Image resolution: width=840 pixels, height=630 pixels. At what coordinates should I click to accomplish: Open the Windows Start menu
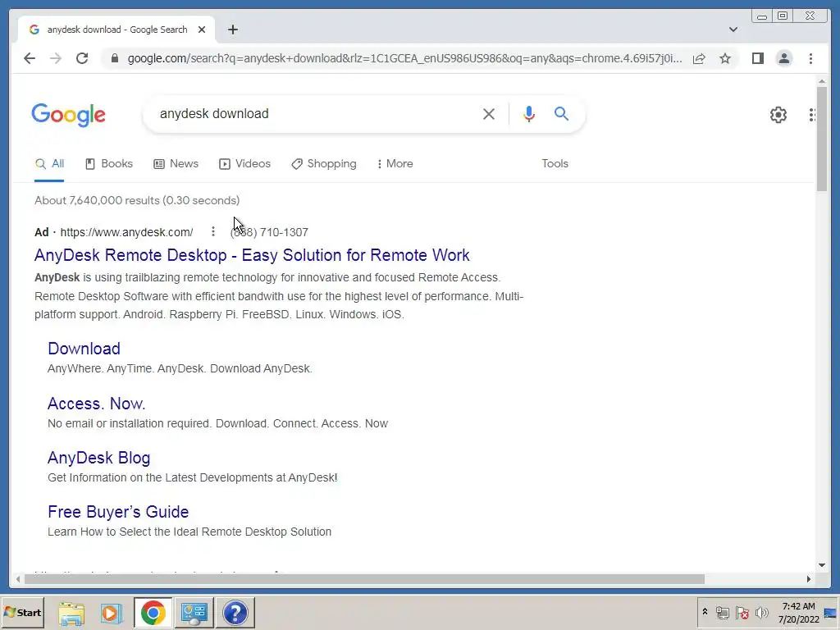[x=22, y=612]
